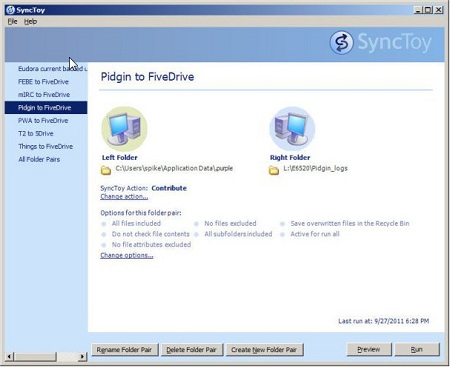This screenshot has width=450, height=367.
Task: Click sidebar scrollbar right arrow
Action: pyautogui.click(x=82, y=357)
